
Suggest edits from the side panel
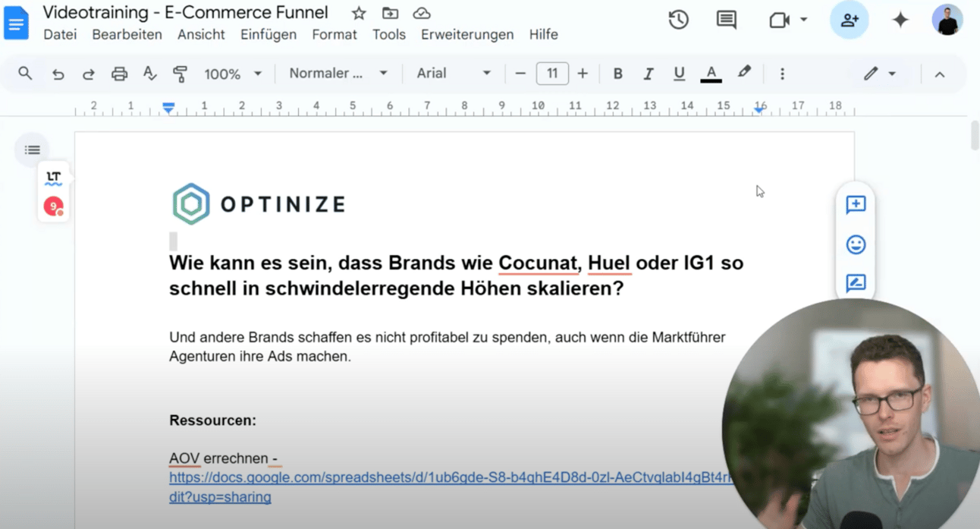[856, 283]
